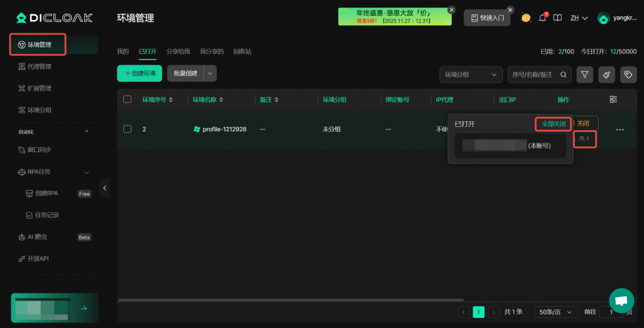
Task: Open 代理管理 in the sidebar
Action: 40,67
